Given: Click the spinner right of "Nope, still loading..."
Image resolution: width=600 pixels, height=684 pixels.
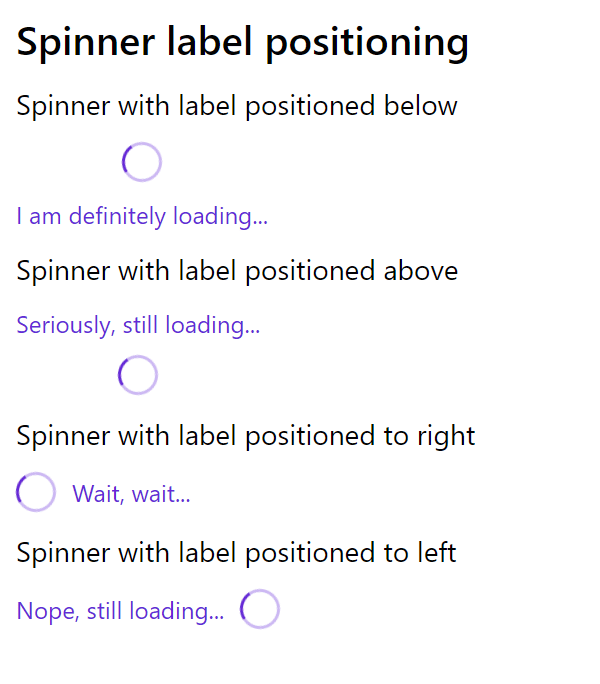Looking at the screenshot, I should point(260,609).
